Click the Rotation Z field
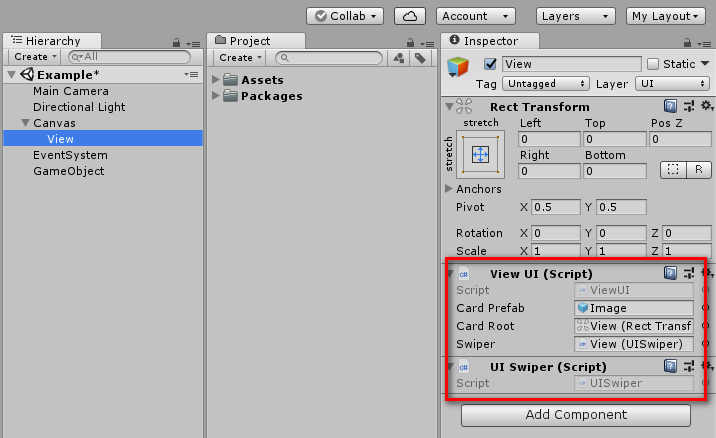 tap(686, 233)
